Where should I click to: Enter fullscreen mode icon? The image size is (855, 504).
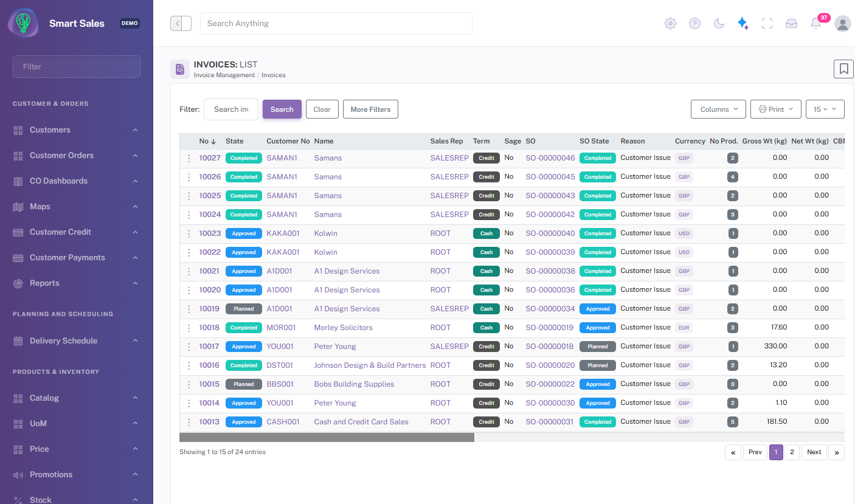[x=767, y=23]
